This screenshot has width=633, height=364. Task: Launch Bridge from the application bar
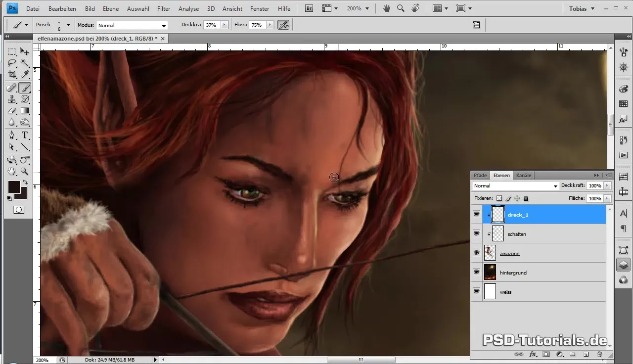point(309,8)
